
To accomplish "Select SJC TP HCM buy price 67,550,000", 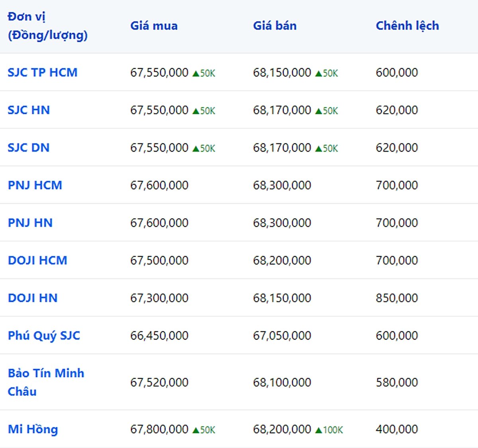I will pyautogui.click(x=159, y=72).
